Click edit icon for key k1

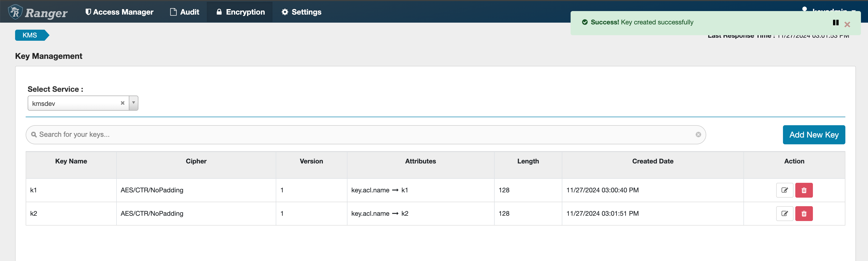[x=784, y=190]
